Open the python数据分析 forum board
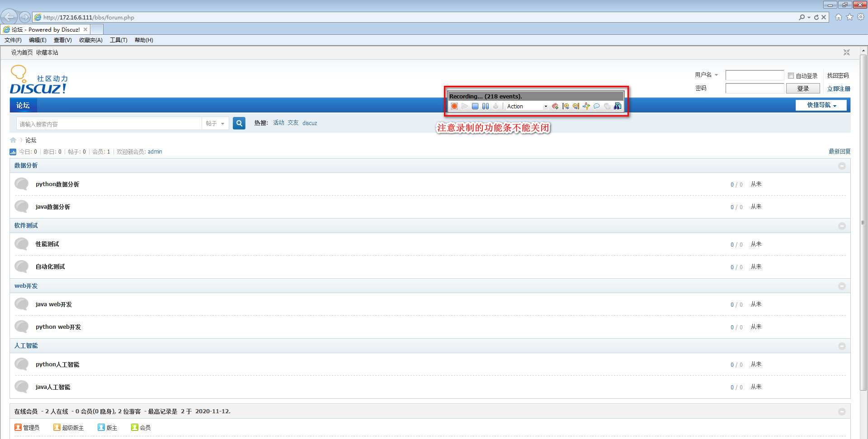 pyautogui.click(x=57, y=184)
